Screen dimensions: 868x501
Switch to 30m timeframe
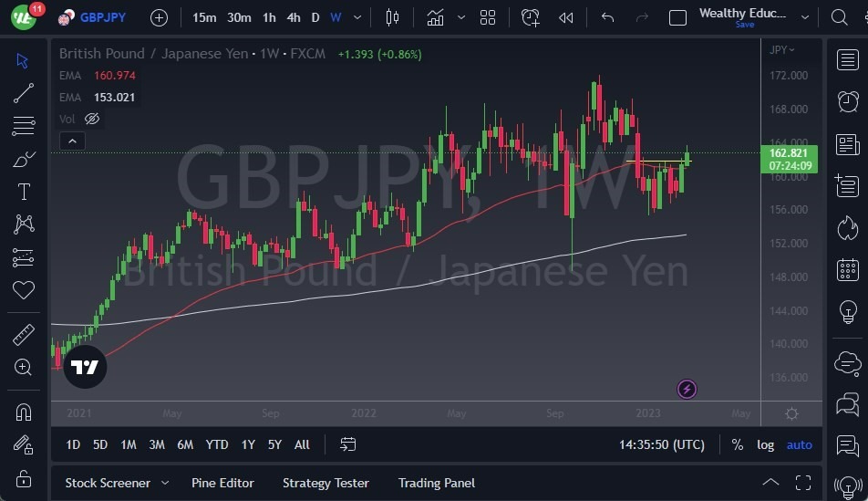pos(239,17)
